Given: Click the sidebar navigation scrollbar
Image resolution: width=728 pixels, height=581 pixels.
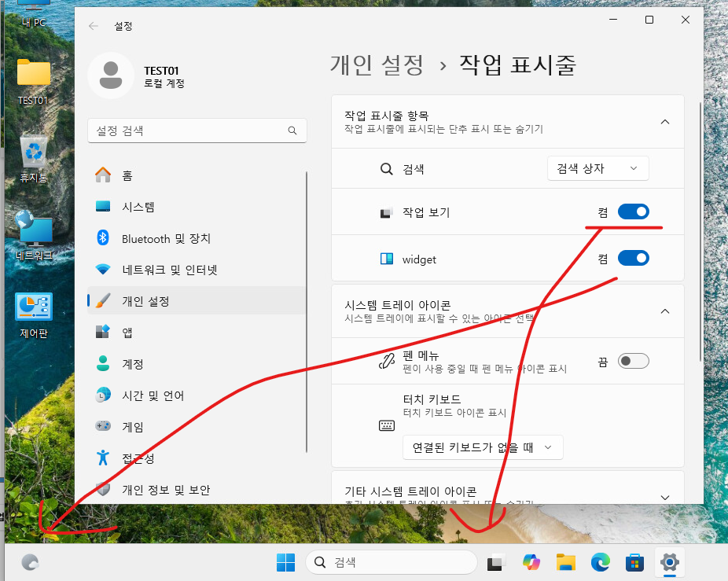Looking at the screenshot, I should click(307, 311).
